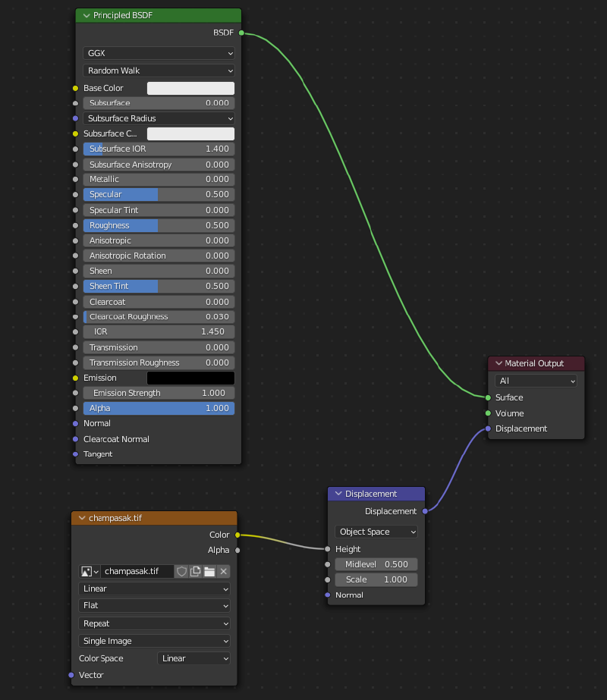The width and height of the screenshot is (607, 700).
Task: Click the Vector input socket
Action: (x=71, y=675)
